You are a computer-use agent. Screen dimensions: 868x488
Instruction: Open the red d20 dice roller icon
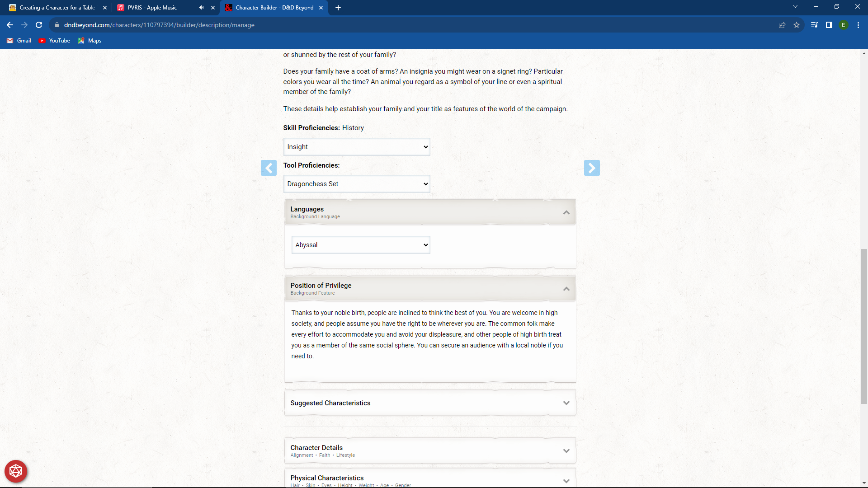15,471
